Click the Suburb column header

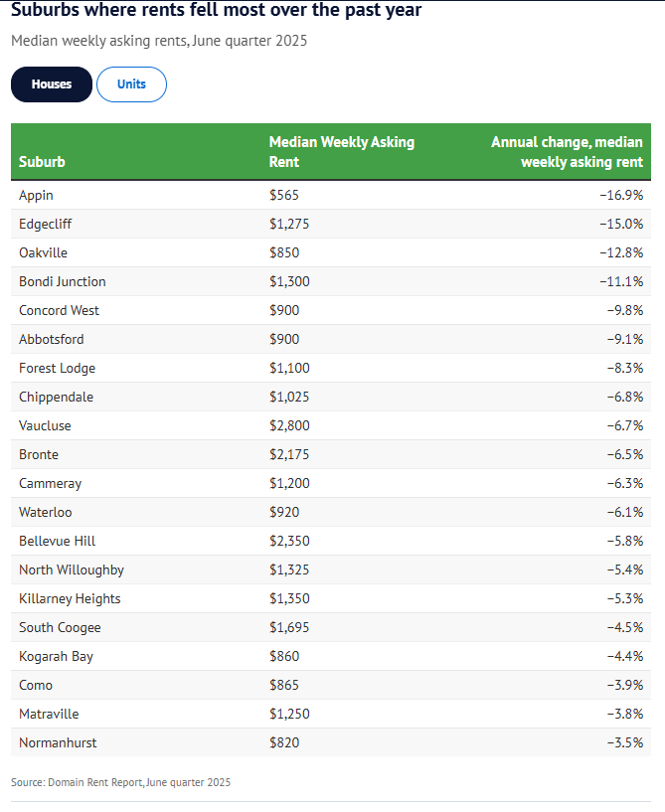pyautogui.click(x=42, y=162)
